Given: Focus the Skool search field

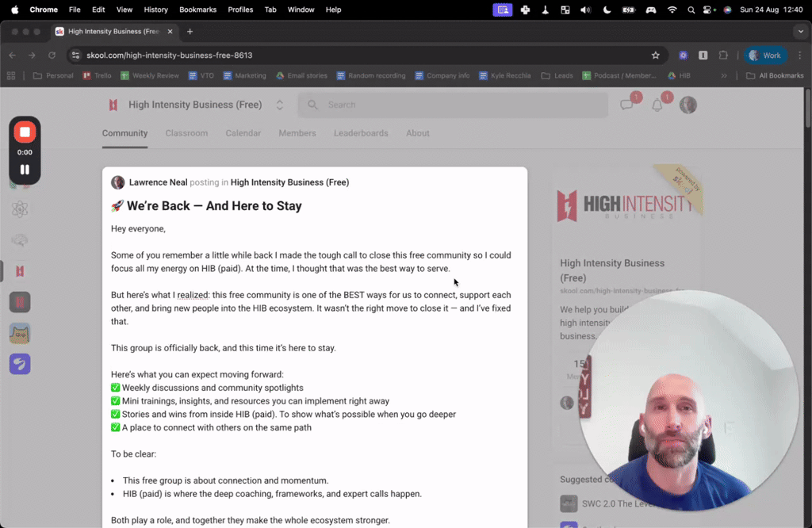Looking at the screenshot, I should [453, 105].
